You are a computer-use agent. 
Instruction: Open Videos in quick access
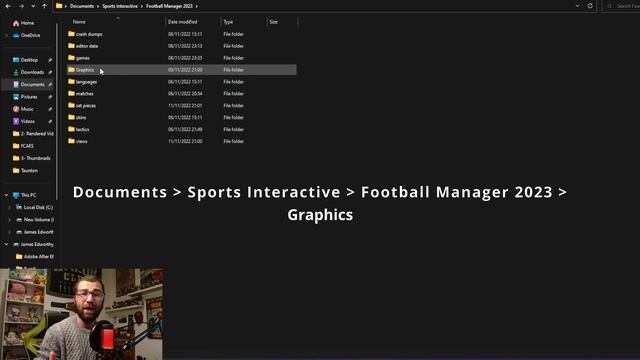click(x=24, y=121)
